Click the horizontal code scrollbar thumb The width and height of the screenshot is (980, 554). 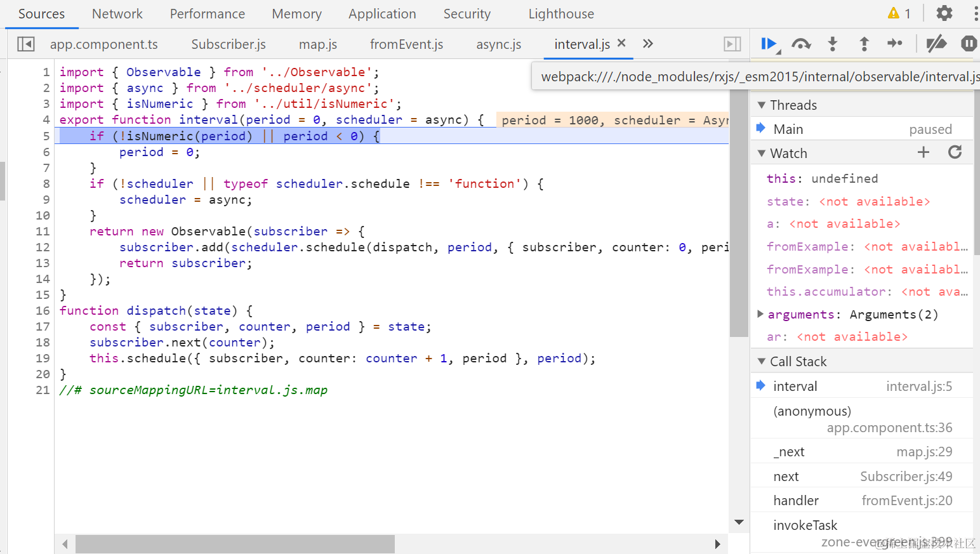coord(235,544)
